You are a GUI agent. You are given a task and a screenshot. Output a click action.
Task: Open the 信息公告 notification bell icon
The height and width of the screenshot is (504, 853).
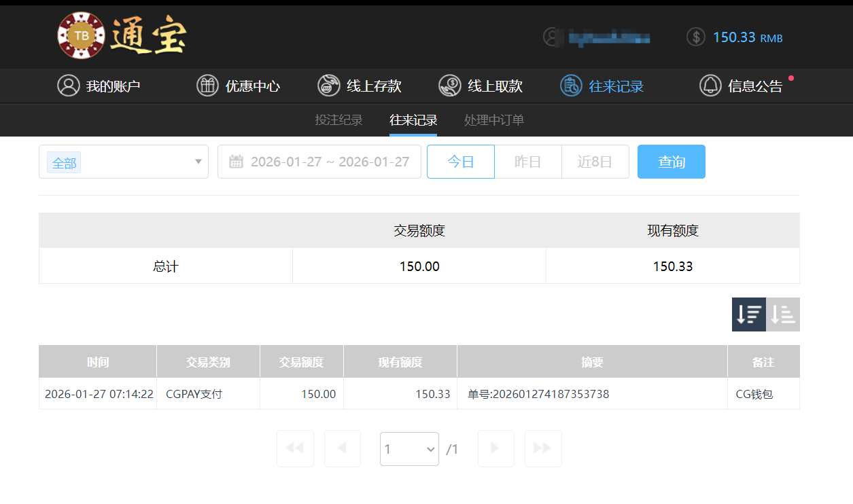point(710,86)
